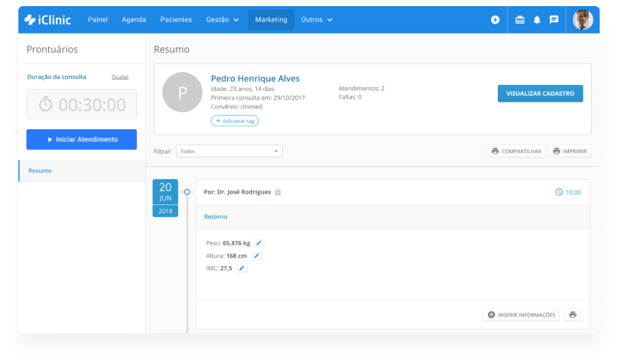Go to the Agenda menu
This screenshot has height=364, width=618.
click(134, 20)
